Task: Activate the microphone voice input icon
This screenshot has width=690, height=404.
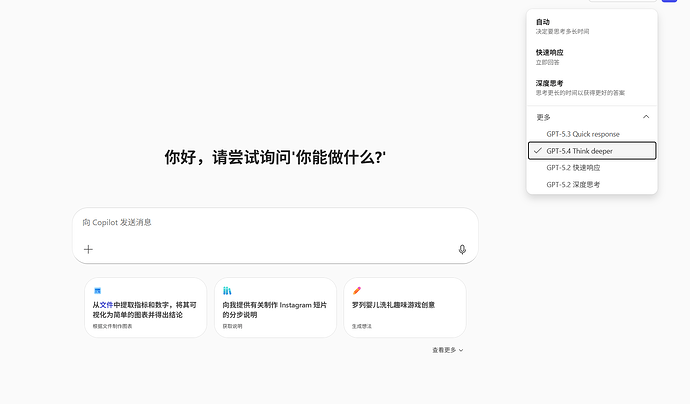Action: (462, 250)
